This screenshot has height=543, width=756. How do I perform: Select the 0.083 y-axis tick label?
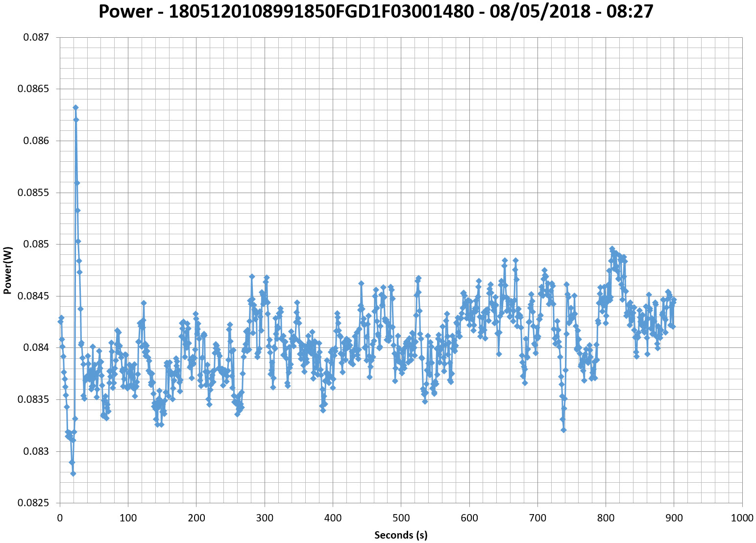pos(36,451)
